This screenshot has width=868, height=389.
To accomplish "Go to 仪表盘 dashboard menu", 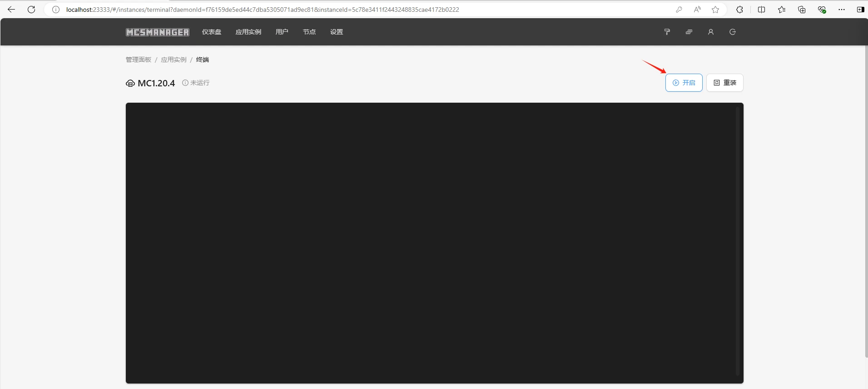I will click(212, 32).
